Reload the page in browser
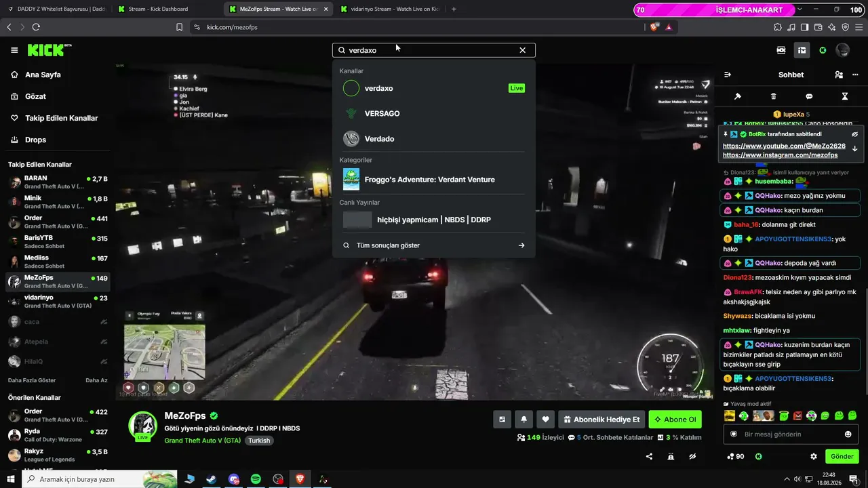The height and width of the screenshot is (488, 868). 36,27
